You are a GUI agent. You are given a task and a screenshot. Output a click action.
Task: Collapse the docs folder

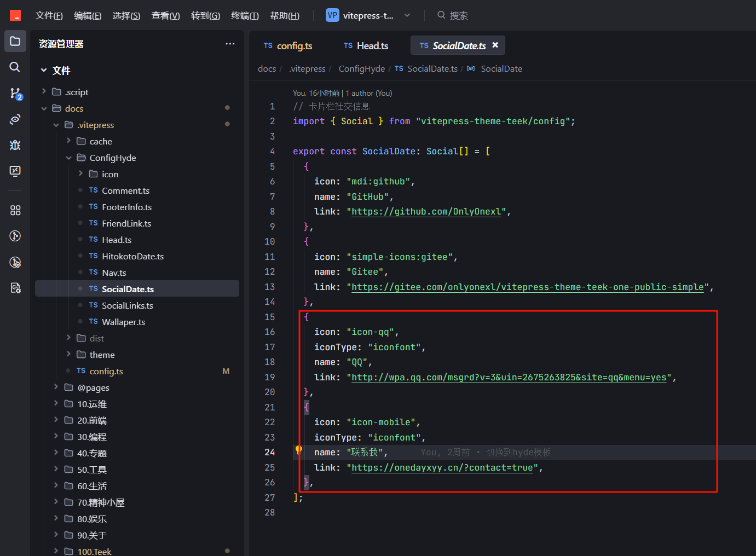(x=44, y=108)
